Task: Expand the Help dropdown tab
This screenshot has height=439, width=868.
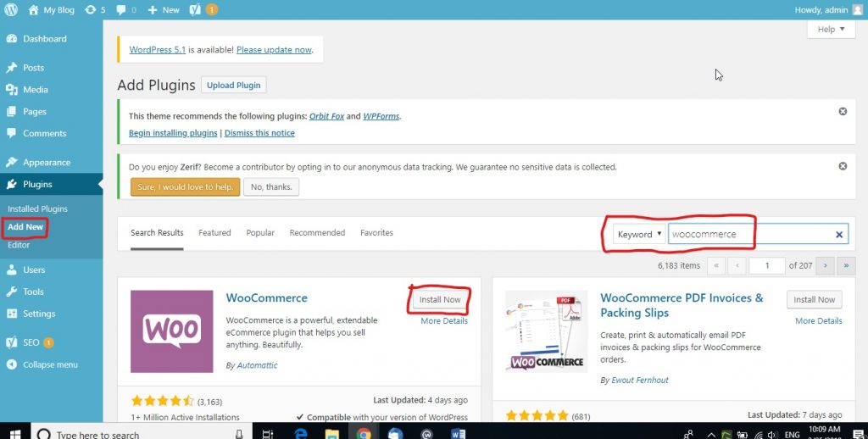Action: (x=831, y=30)
